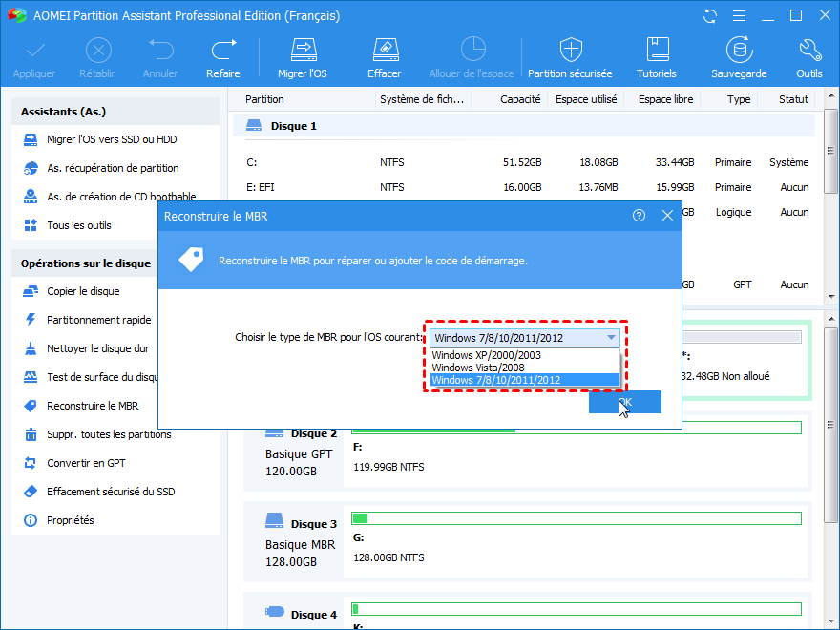The width and height of the screenshot is (840, 630).
Task: Select the Effacer toolbar icon
Action: pos(384,57)
